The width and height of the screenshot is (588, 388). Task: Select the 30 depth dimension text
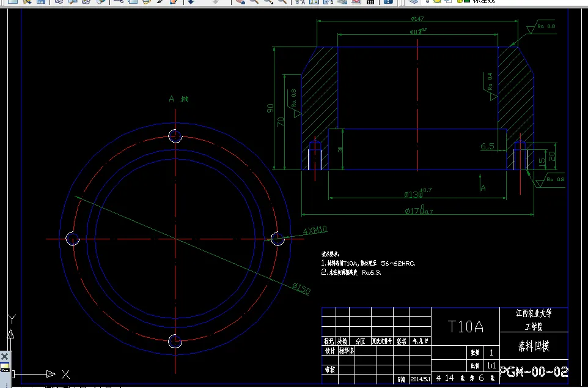click(x=340, y=149)
